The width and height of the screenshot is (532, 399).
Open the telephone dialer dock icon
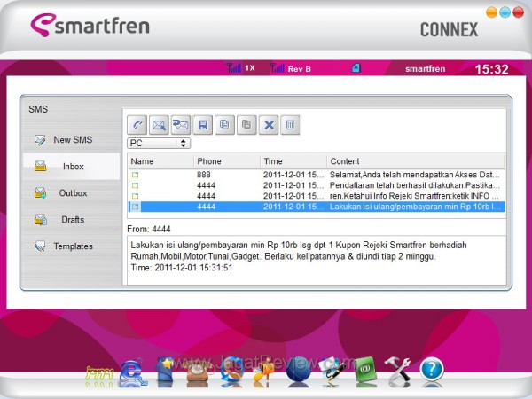pos(198,372)
